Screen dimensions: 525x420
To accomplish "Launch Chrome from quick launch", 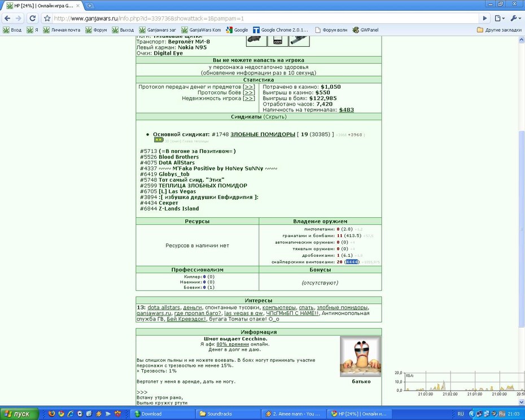I will [x=62, y=414].
